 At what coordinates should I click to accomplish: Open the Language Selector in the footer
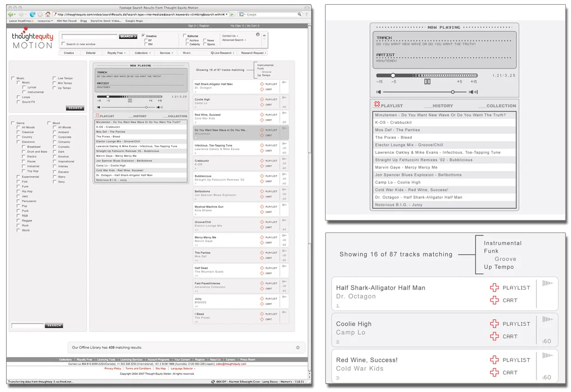coord(183,368)
